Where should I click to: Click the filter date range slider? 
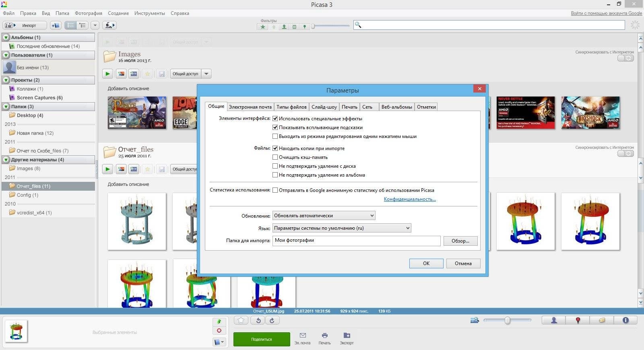(x=331, y=26)
